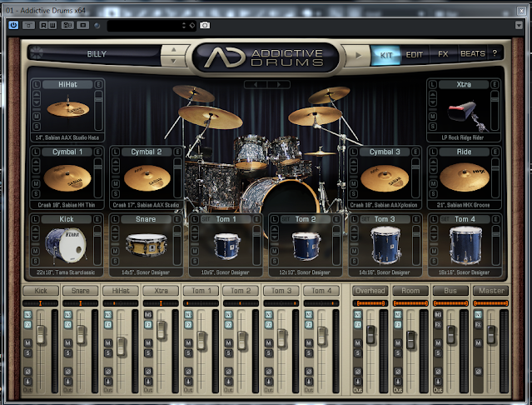The width and height of the screenshot is (532, 405).
Task: Toggle INS insert button on Bus channel
Action: [x=438, y=315]
